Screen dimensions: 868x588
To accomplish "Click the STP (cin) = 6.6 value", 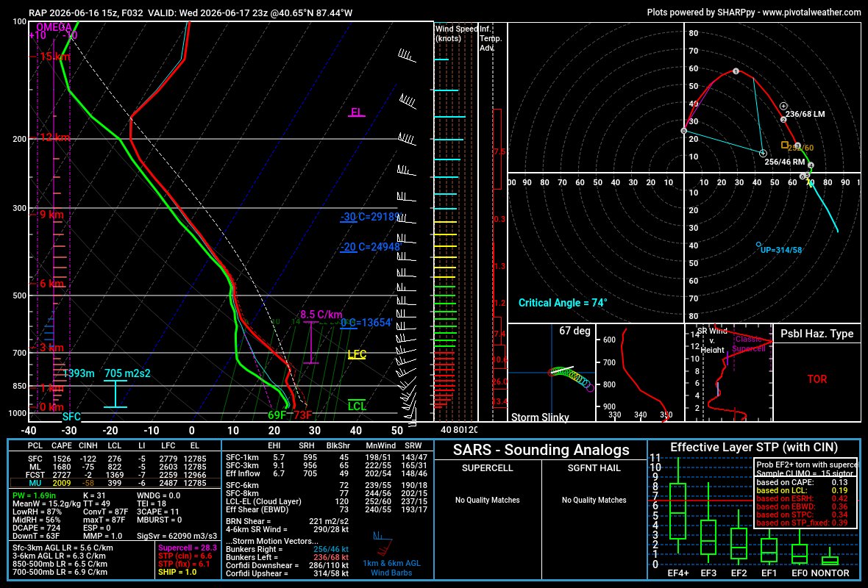I will pyautogui.click(x=185, y=556).
